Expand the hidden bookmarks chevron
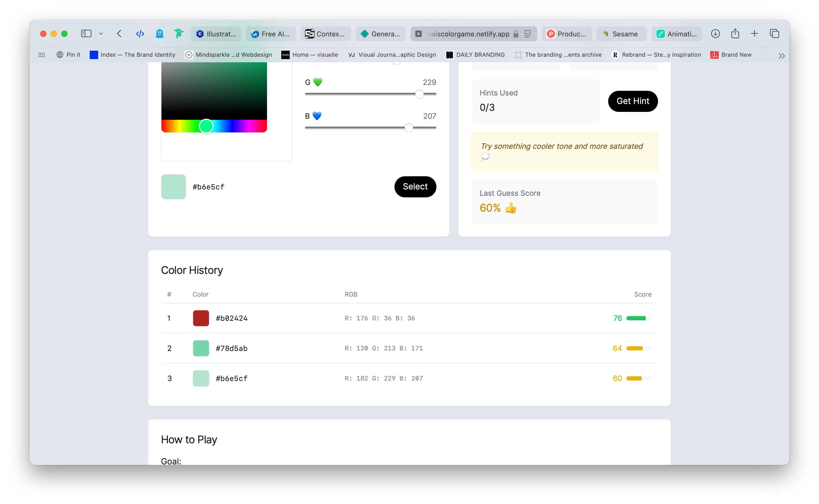The width and height of the screenshot is (819, 504). tap(781, 56)
